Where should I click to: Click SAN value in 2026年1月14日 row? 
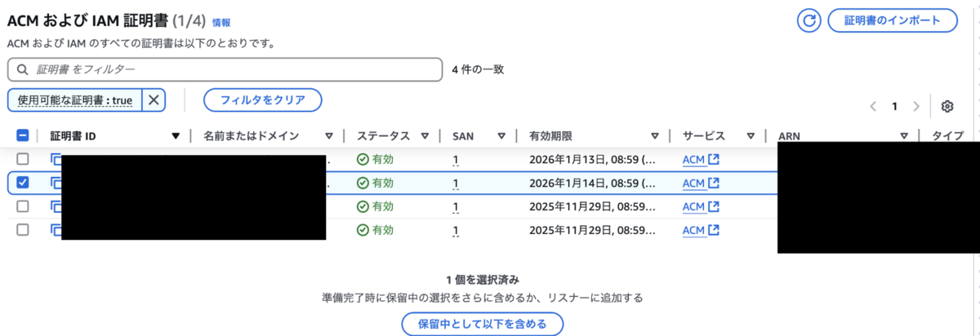456,183
